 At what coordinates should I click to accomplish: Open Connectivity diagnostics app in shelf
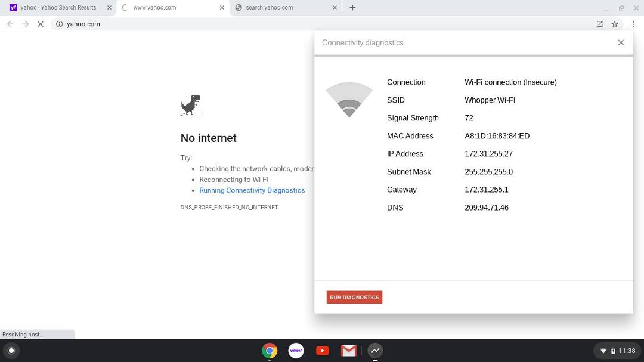click(x=374, y=351)
